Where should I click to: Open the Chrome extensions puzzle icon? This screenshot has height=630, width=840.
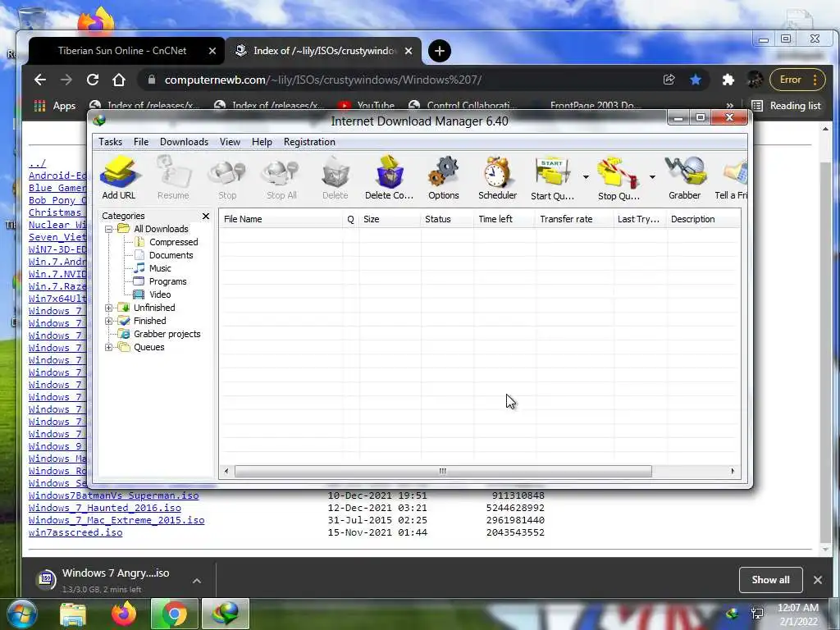(x=728, y=80)
